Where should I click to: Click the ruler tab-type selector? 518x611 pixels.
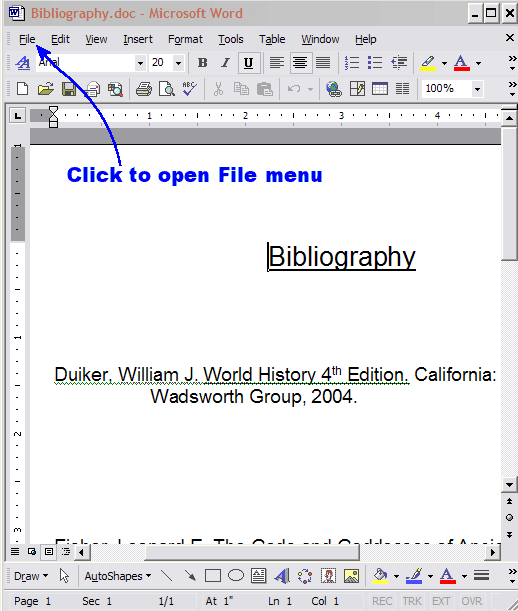18,116
